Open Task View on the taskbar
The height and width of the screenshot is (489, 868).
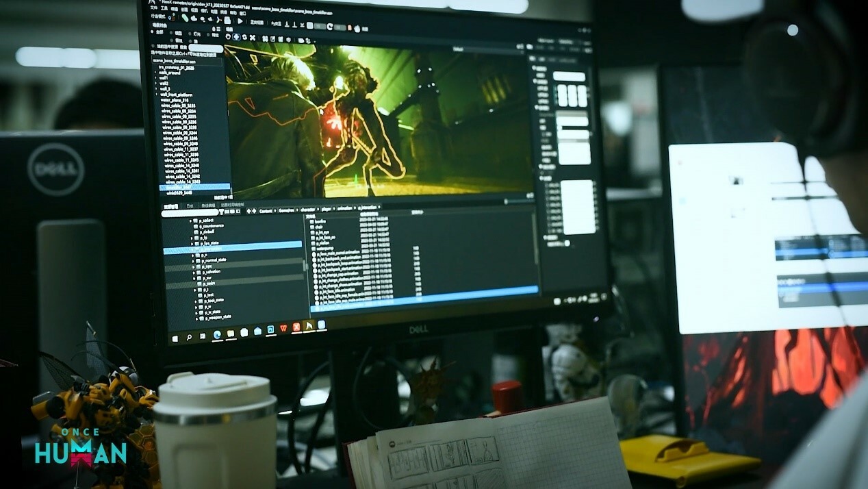click(x=203, y=336)
